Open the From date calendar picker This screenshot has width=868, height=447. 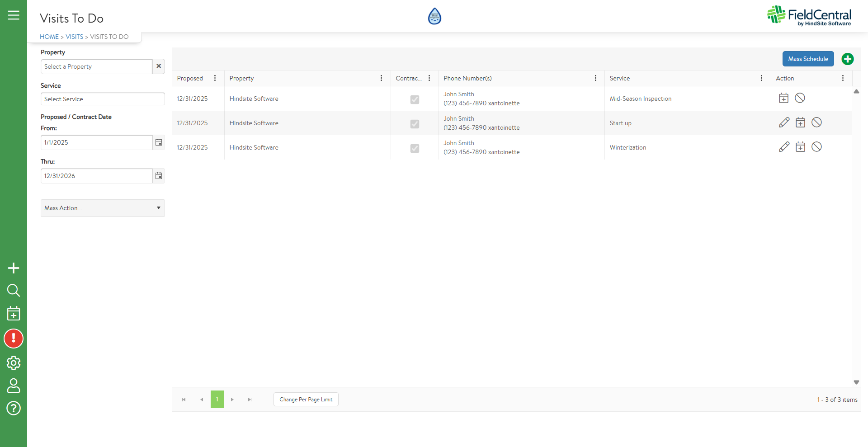pyautogui.click(x=159, y=142)
